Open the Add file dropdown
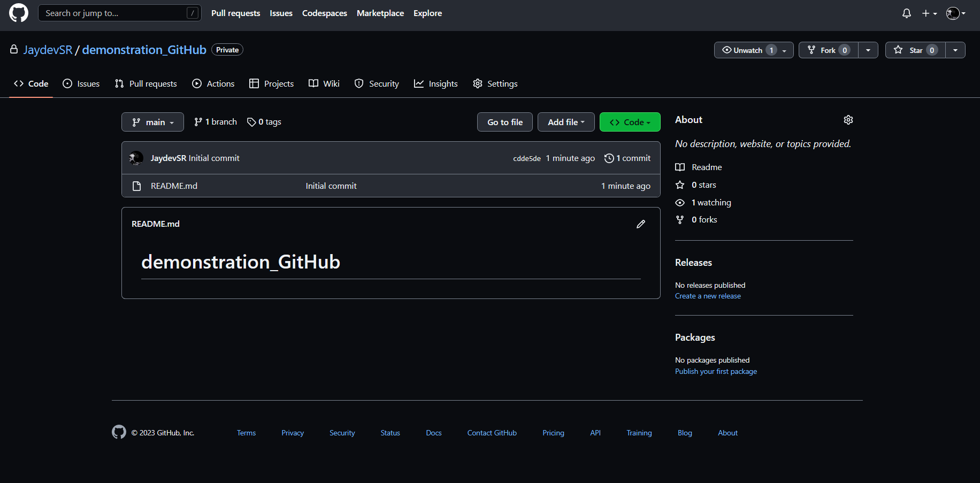The height and width of the screenshot is (483, 980). coord(566,122)
